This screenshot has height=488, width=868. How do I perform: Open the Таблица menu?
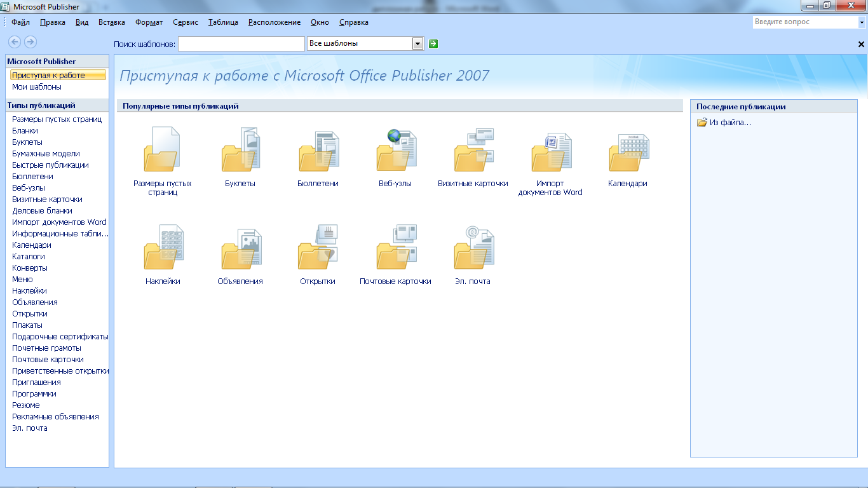coord(223,22)
